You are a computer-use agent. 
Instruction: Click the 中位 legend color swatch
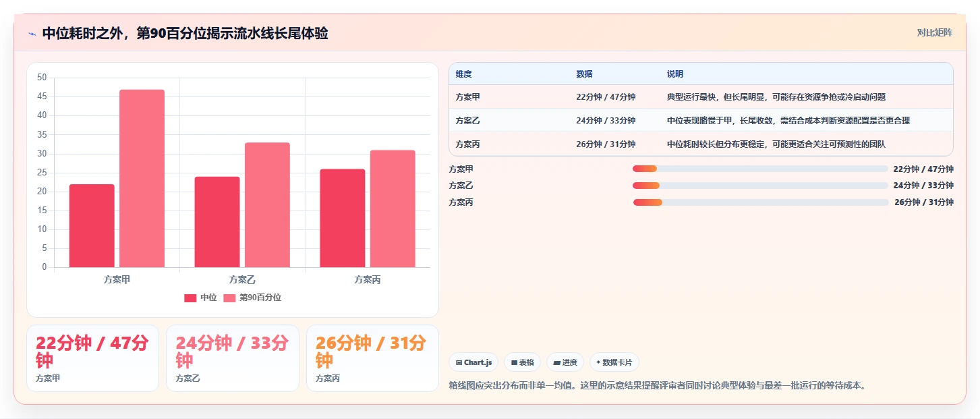(190, 298)
